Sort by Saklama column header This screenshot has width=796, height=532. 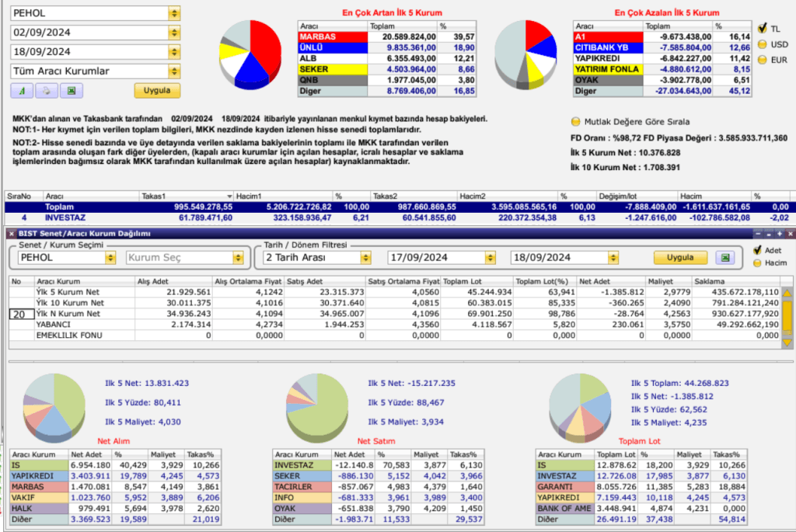click(x=735, y=281)
